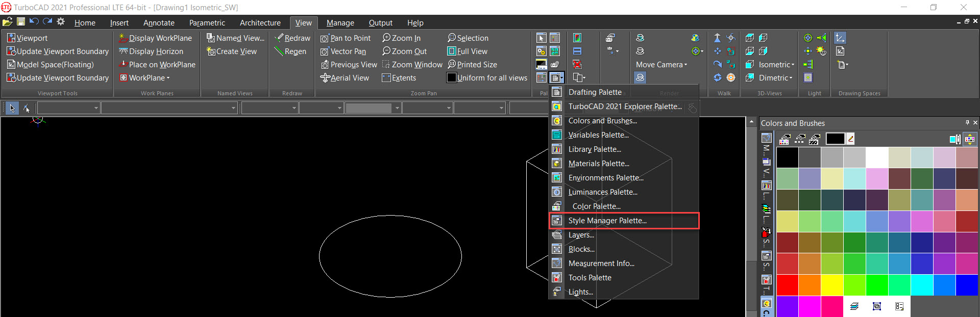Click the Undo arrow icon

(34, 21)
